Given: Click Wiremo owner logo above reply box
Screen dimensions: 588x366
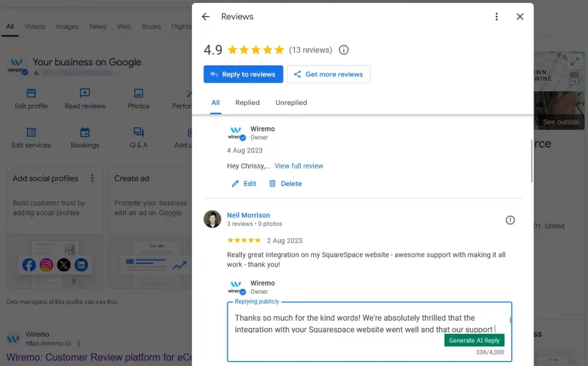Looking at the screenshot, I should (237, 287).
